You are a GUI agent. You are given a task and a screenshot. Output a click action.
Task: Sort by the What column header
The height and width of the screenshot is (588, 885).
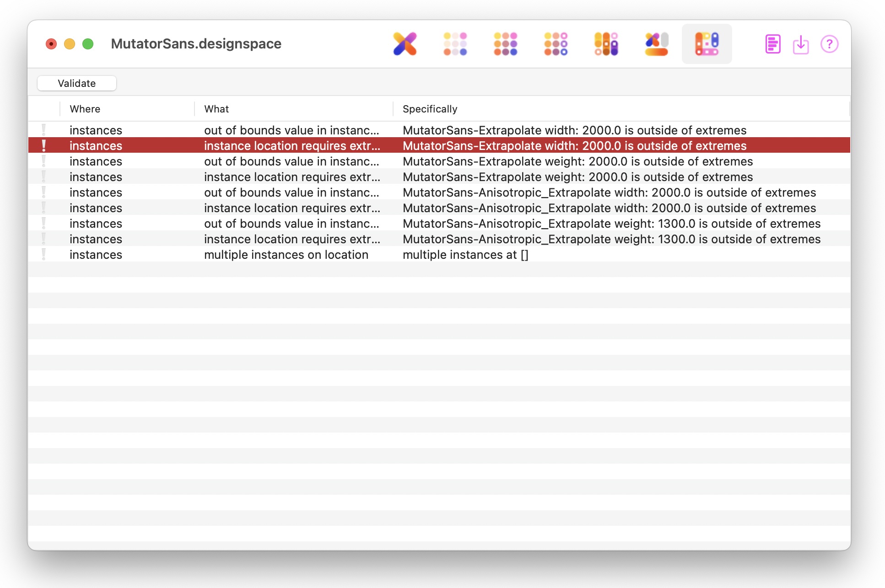(293, 109)
